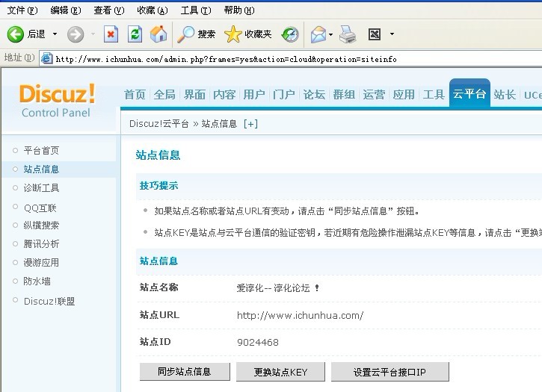This screenshot has height=392, width=542.
Task: Open the 查看(V) menu
Action: click(109, 10)
